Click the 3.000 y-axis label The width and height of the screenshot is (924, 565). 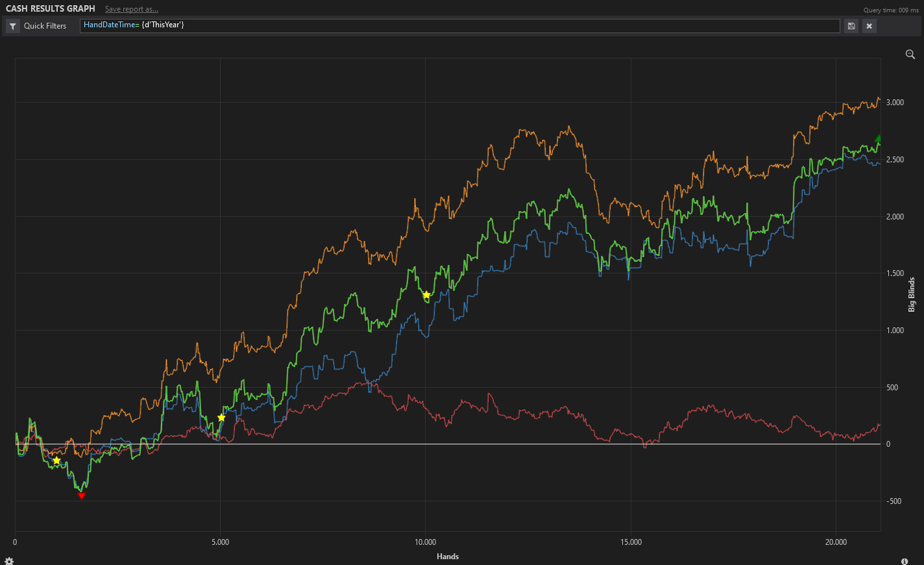pos(895,103)
